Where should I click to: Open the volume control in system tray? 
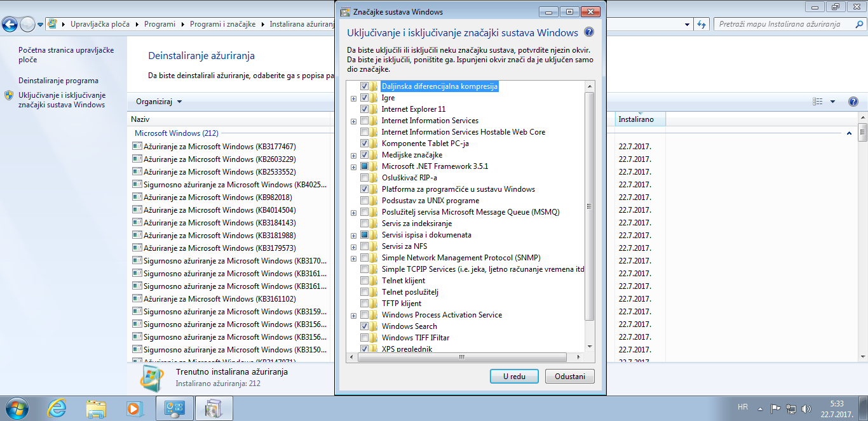pos(807,408)
